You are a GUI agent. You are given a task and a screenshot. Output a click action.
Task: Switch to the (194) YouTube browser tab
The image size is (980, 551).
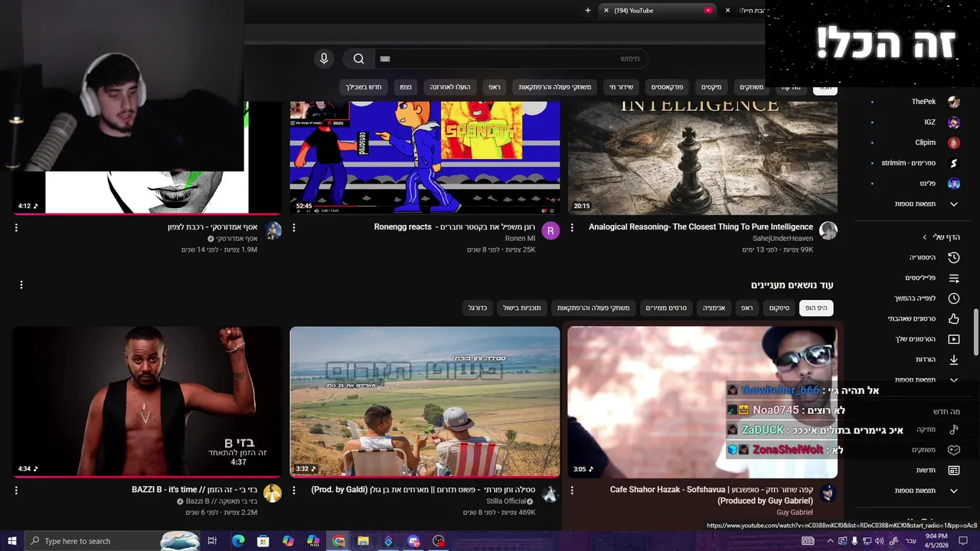pos(658,10)
